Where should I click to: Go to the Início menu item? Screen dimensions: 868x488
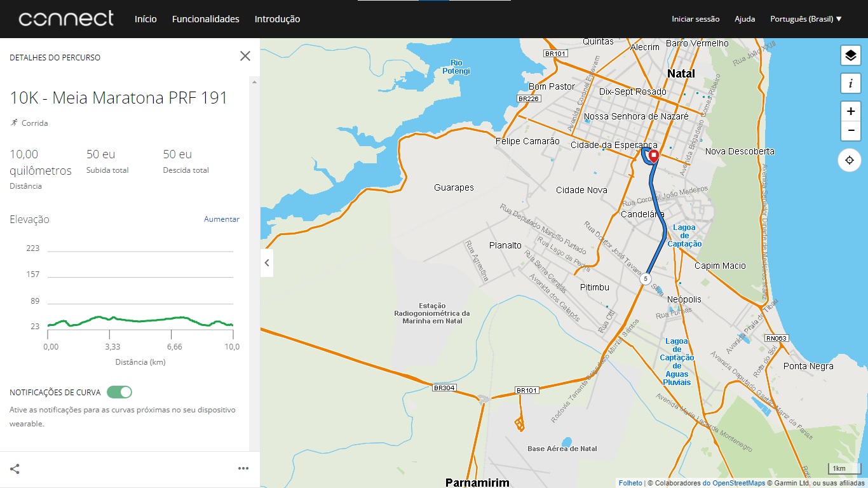point(146,19)
